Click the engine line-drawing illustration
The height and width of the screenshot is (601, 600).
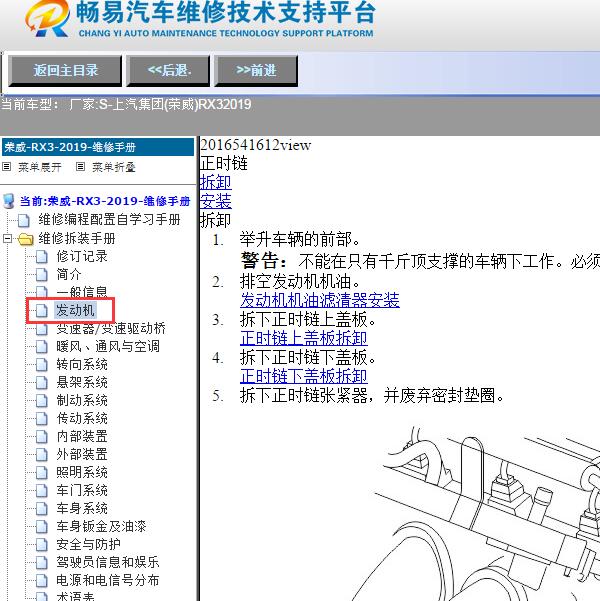(475, 514)
